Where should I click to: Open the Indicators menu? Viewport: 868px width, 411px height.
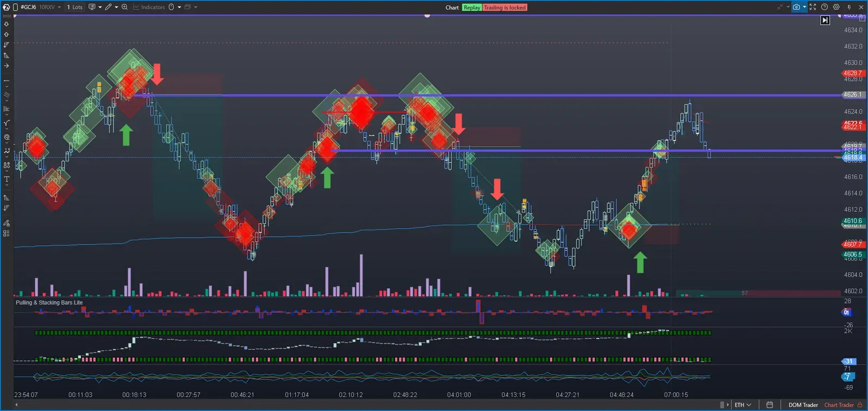pos(149,7)
